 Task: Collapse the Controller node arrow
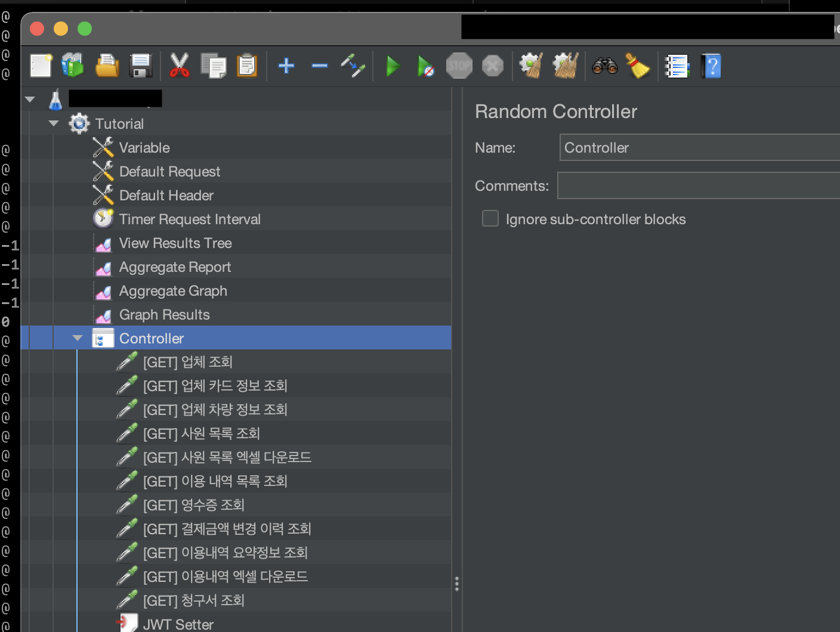click(x=78, y=338)
